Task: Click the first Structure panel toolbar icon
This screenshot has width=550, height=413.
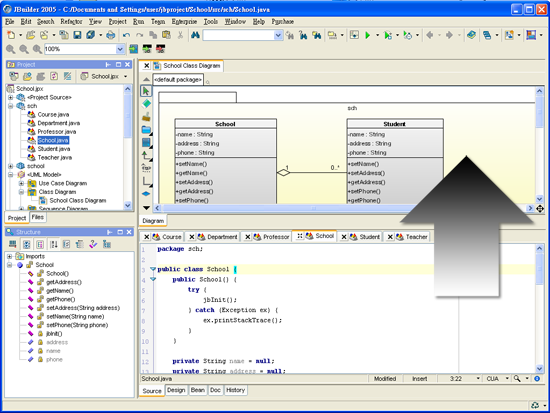Action: [13, 244]
